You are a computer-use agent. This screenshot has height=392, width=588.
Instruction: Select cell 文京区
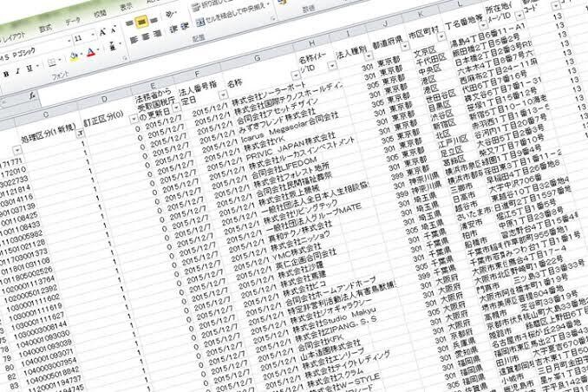424,51
